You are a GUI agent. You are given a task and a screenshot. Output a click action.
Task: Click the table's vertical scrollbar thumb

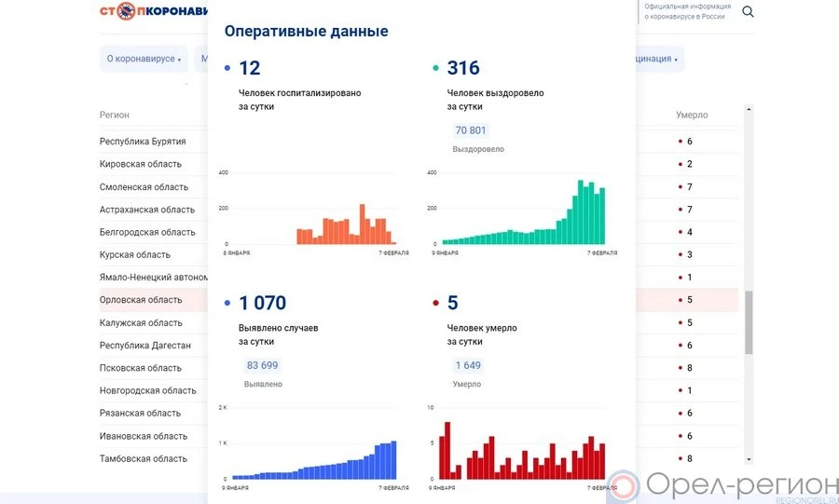749,322
